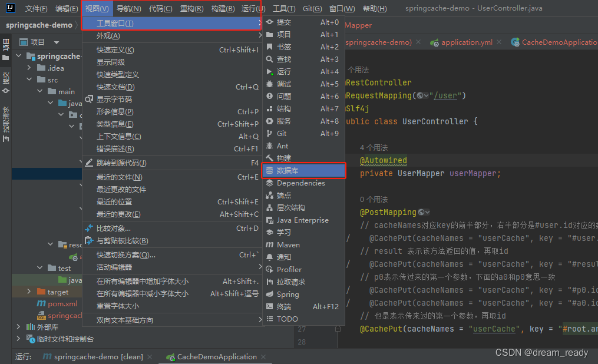598x364 pixels.
Task: Open the 问题 problems tool window
Action: point(303,97)
